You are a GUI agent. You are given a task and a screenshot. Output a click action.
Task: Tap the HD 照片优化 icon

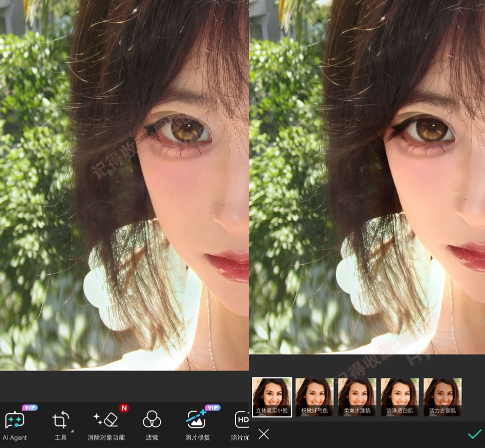(242, 420)
